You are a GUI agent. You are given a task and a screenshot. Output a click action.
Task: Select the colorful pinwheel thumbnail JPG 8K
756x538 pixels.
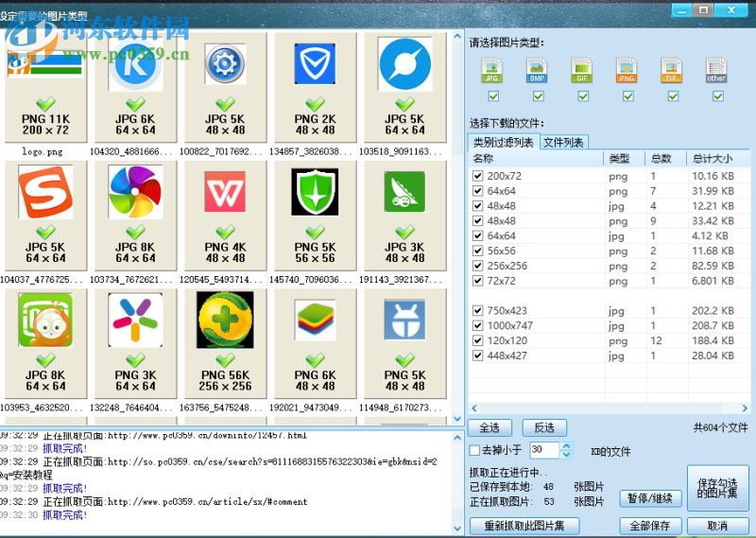(x=135, y=216)
